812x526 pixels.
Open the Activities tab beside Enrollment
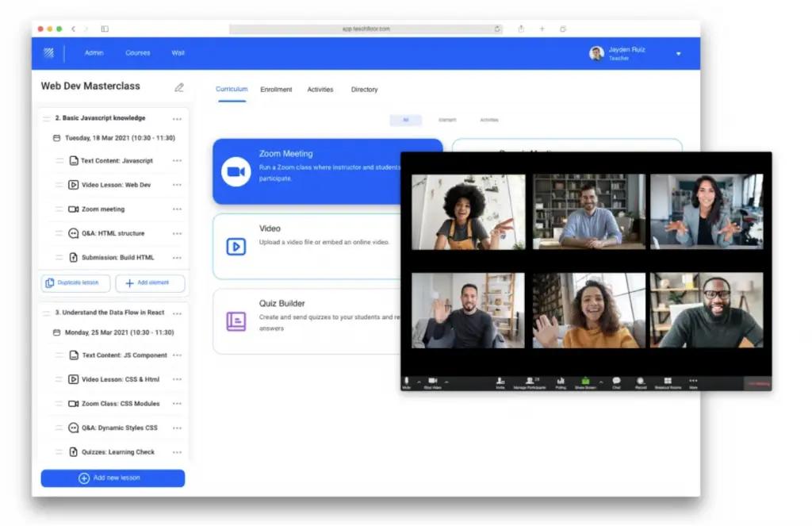click(320, 90)
